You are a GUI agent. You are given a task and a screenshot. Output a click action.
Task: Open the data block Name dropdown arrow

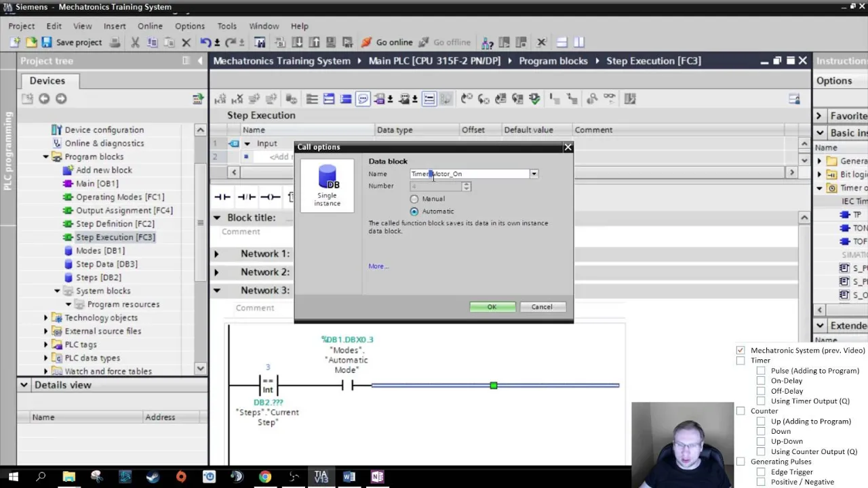[534, 174]
